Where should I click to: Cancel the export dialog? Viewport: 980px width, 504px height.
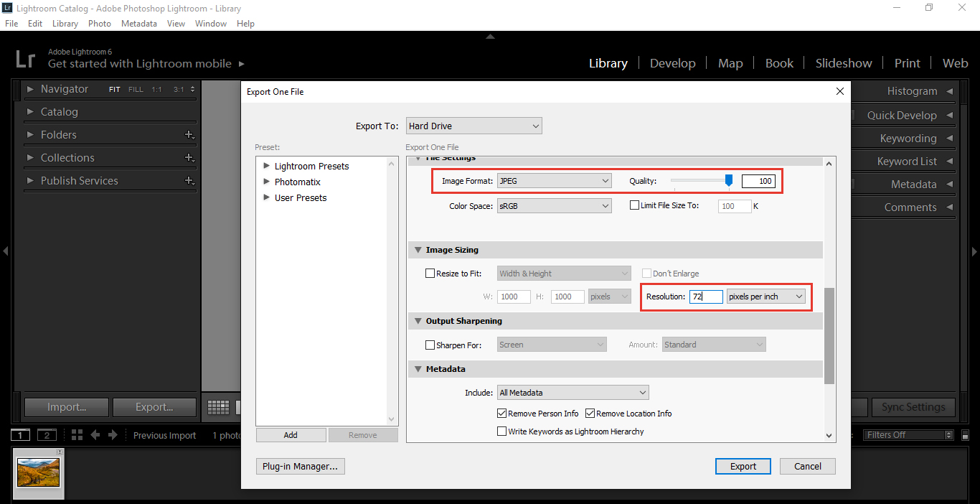[x=808, y=467]
